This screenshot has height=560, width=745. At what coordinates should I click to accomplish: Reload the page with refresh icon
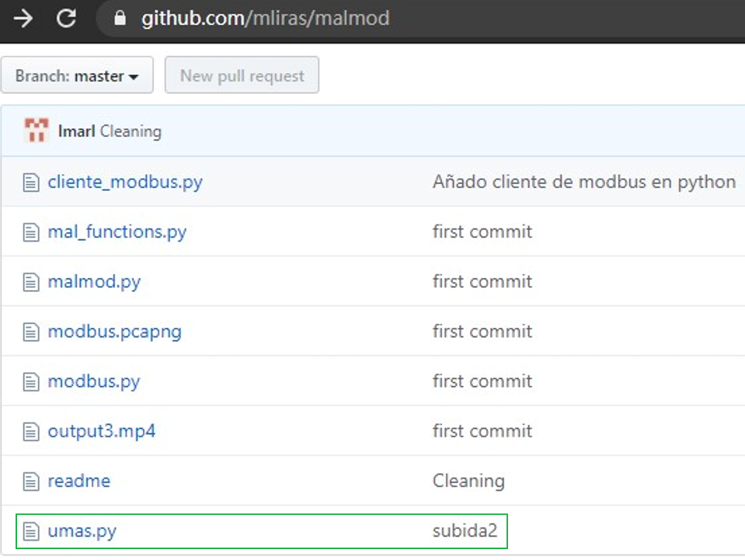[66, 19]
